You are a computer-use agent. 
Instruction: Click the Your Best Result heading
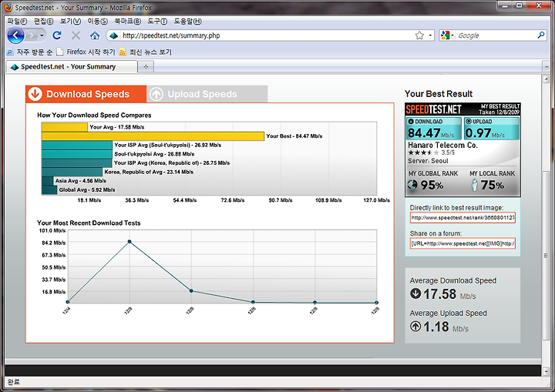click(439, 94)
